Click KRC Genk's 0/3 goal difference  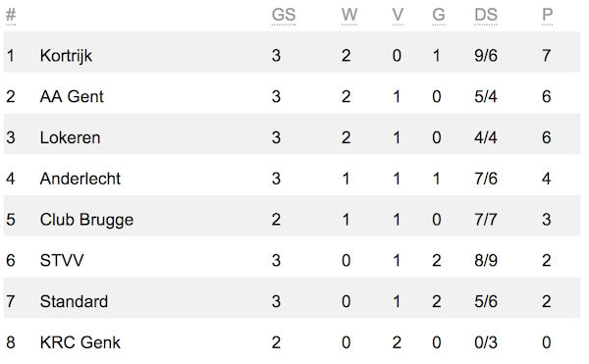[x=486, y=342]
